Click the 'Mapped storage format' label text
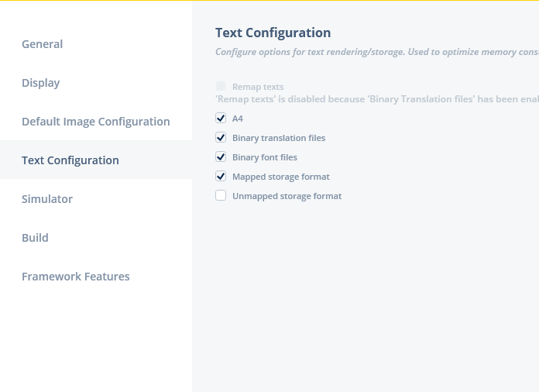 [281, 177]
